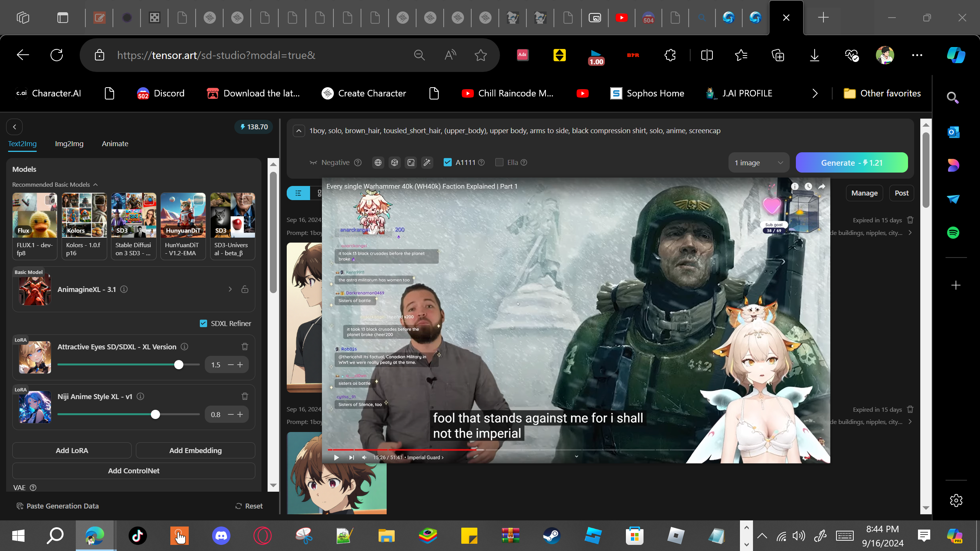Image resolution: width=980 pixels, height=551 pixels.
Task: Switch to the Img2Img tab
Action: tap(69, 144)
